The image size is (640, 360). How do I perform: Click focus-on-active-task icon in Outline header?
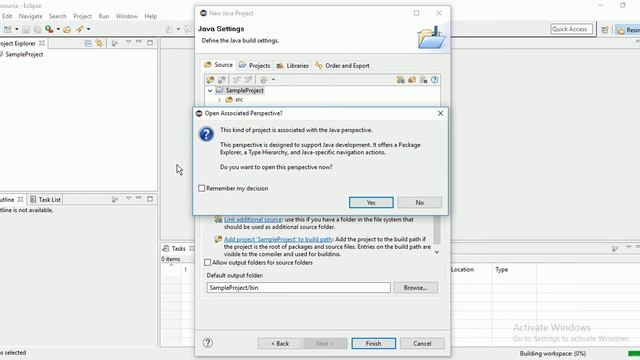115,199
